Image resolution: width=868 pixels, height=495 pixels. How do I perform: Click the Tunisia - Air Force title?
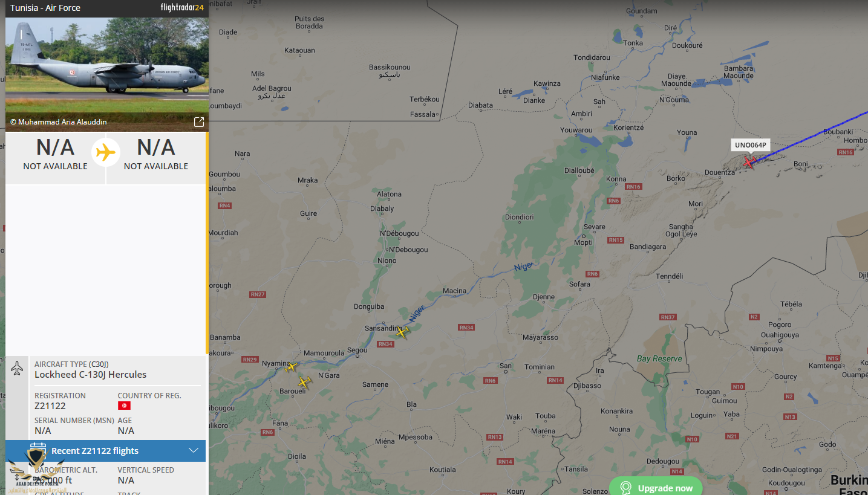coord(45,8)
